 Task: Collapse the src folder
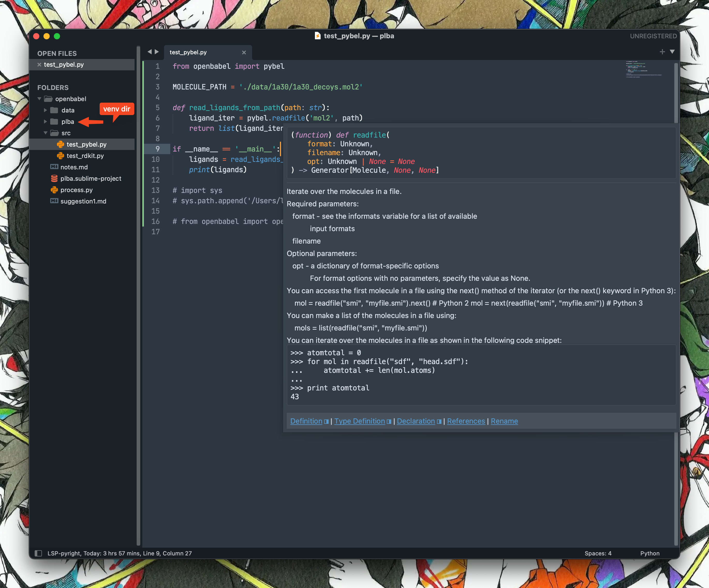point(45,133)
